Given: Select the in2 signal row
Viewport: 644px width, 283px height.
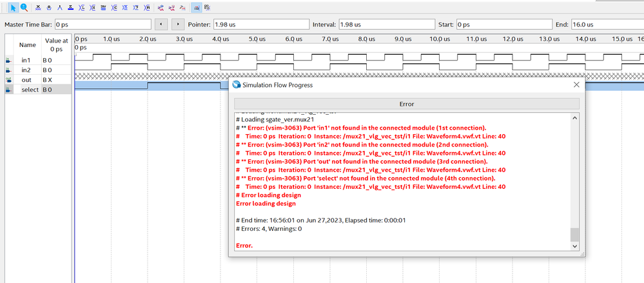Looking at the screenshot, I should click(x=38, y=70).
